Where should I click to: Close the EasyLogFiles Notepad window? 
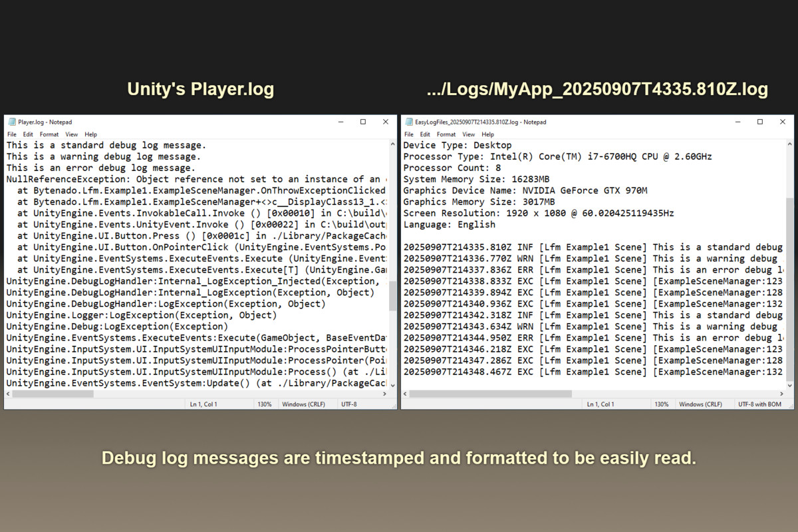tap(783, 122)
